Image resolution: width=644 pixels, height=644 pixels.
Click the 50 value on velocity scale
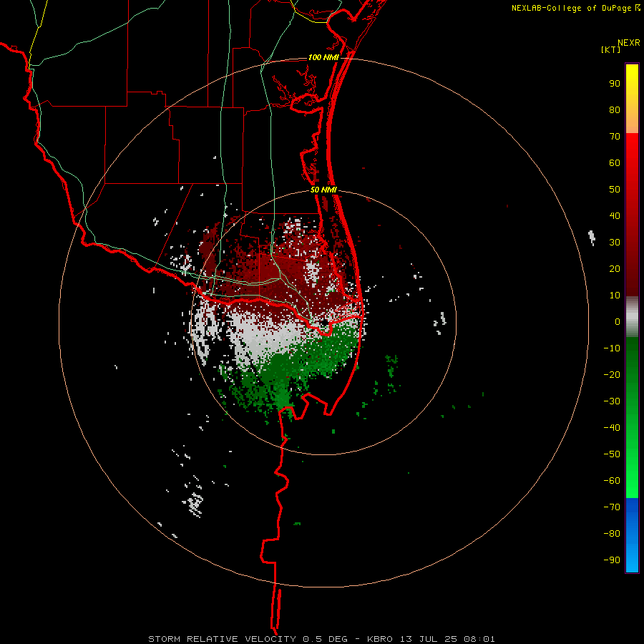[615, 190]
